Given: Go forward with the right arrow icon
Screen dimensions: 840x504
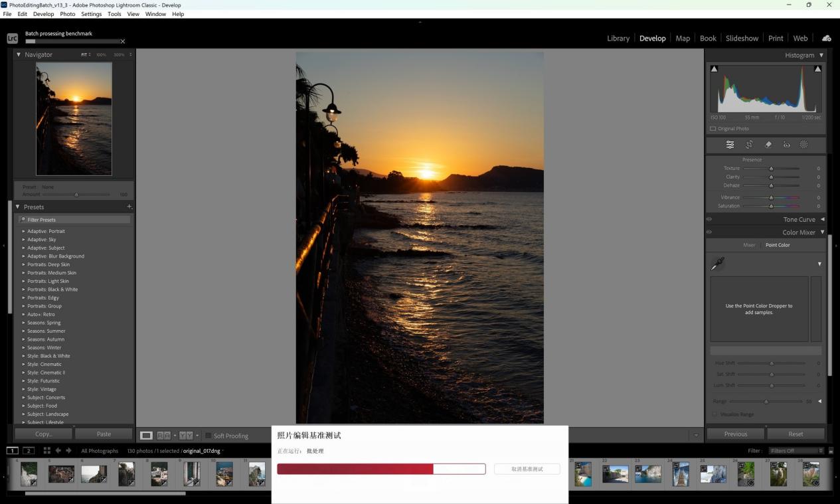Looking at the screenshot, I should click(x=69, y=451).
